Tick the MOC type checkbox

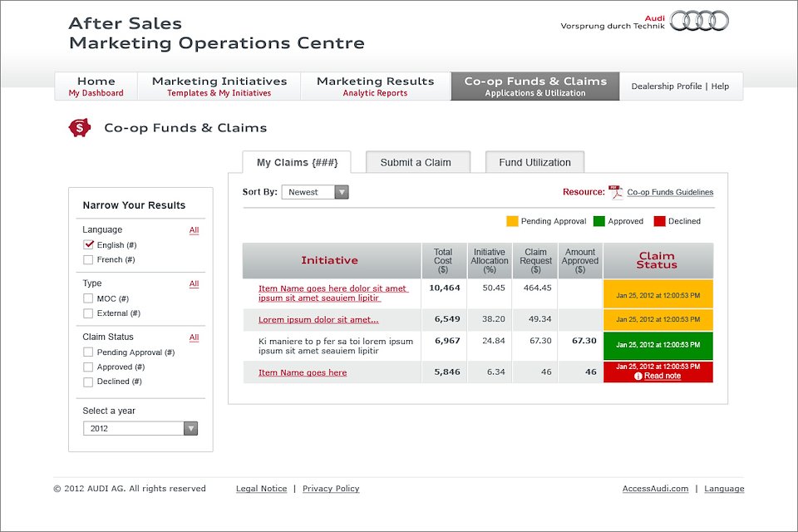click(88, 298)
